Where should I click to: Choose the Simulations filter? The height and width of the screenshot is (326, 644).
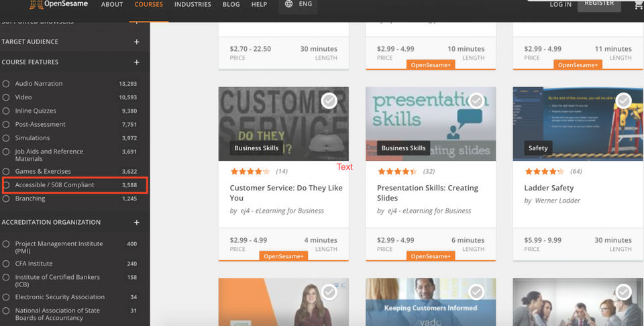coord(6,138)
